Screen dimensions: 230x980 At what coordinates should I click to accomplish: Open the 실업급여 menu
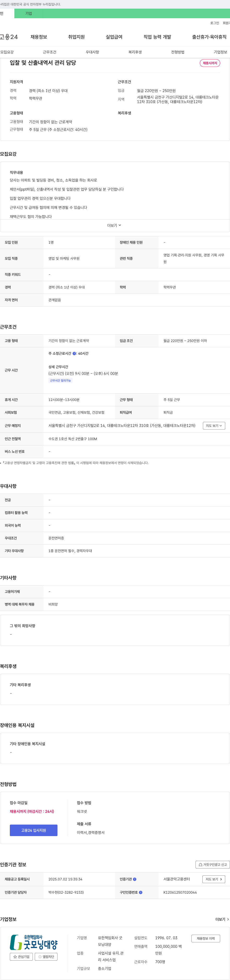tap(114, 37)
